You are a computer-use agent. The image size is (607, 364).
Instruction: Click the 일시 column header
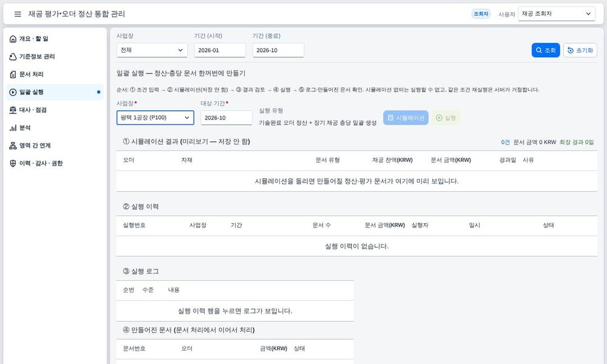(474, 225)
